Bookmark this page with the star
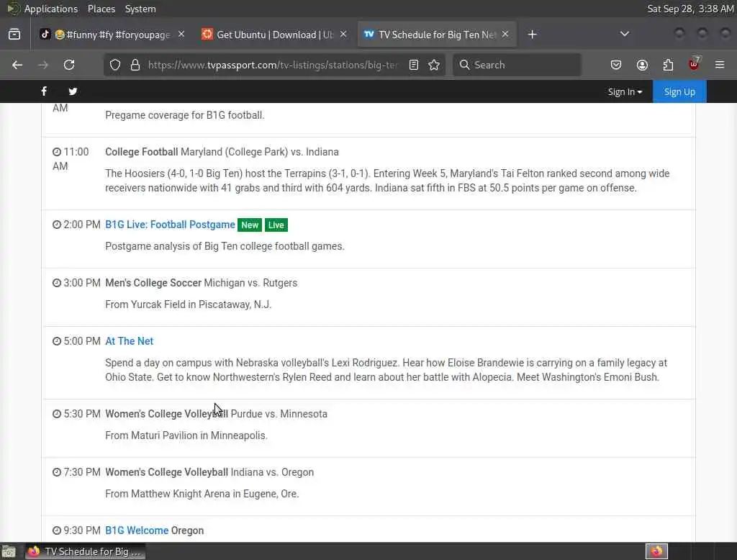Screen dimensions: 737x560 tap(434, 65)
